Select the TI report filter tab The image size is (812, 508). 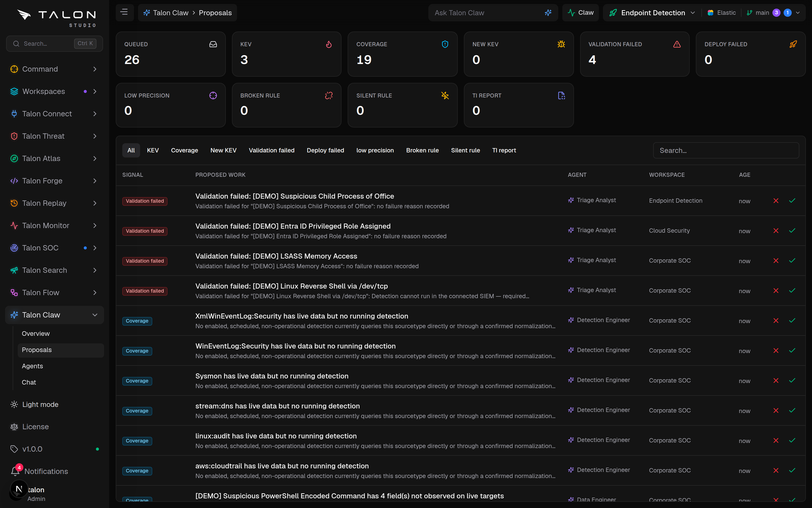pos(504,150)
